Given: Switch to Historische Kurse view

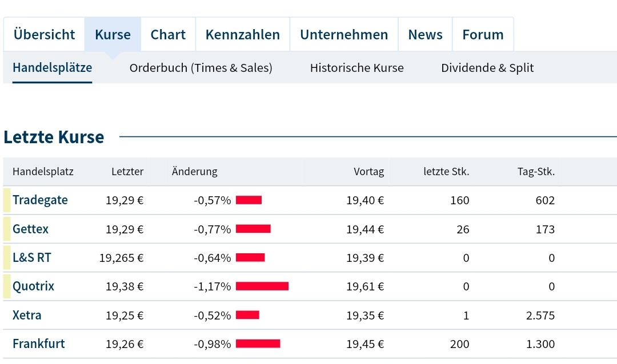Looking at the screenshot, I should pyautogui.click(x=356, y=67).
